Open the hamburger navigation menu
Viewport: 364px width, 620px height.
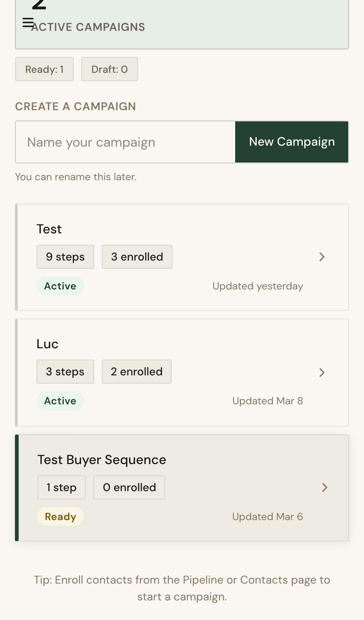click(x=28, y=22)
